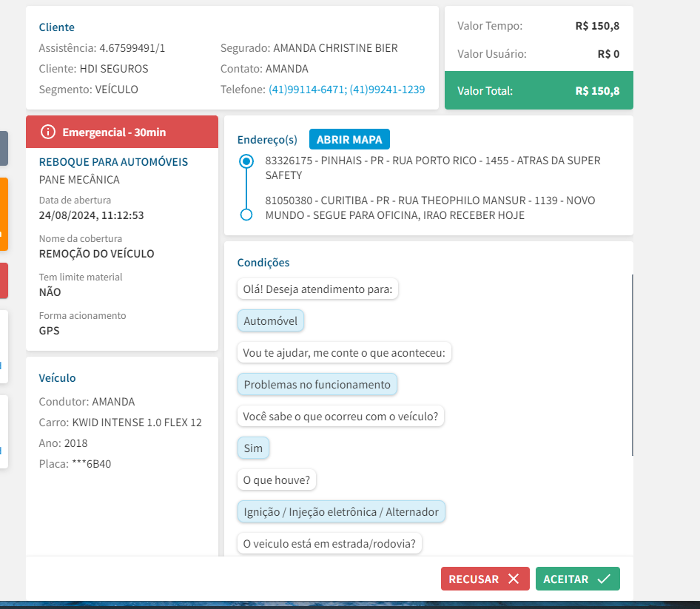Click the Sim answer chip
The width and height of the screenshot is (700, 609).
[253, 448]
